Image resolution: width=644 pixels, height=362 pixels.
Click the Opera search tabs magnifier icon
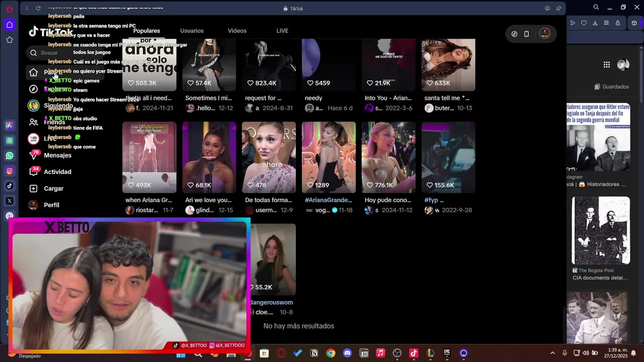pos(596,7)
